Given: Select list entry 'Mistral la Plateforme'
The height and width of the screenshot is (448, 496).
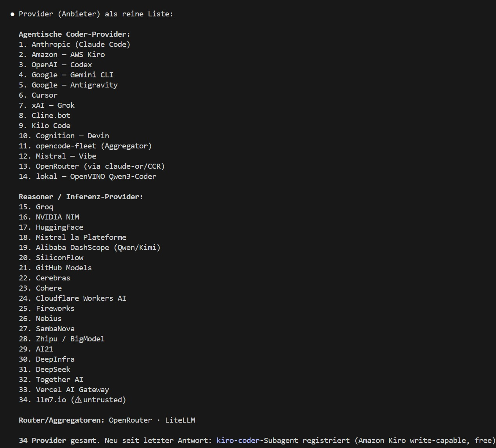Looking at the screenshot, I should coord(81,237).
